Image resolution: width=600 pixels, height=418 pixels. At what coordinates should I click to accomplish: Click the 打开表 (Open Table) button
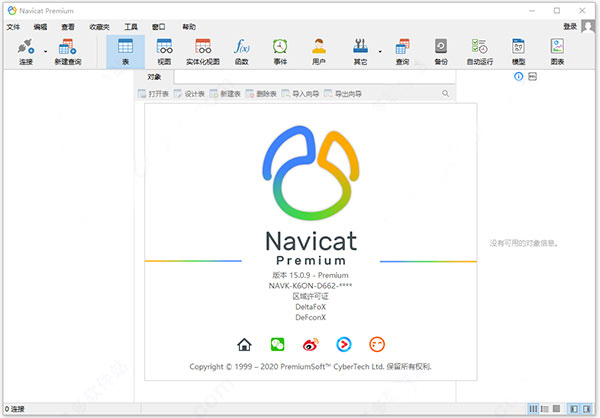tap(153, 94)
